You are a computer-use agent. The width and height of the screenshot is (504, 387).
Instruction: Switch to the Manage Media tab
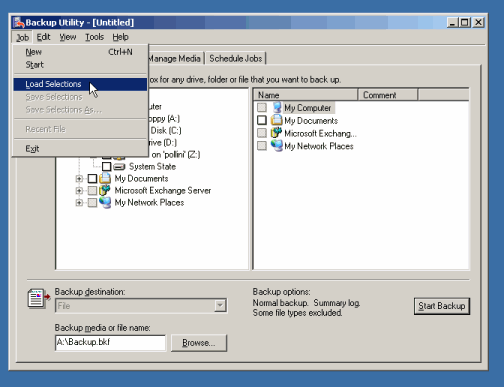click(175, 58)
